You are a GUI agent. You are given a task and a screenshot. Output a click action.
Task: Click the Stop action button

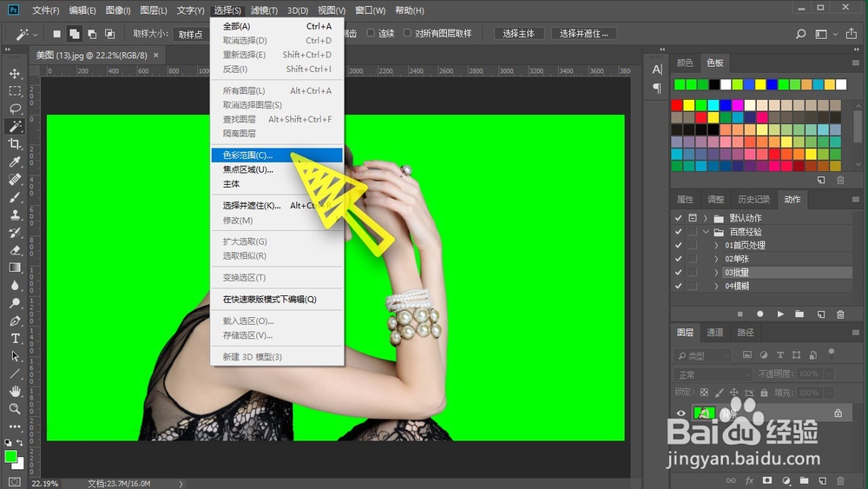740,314
